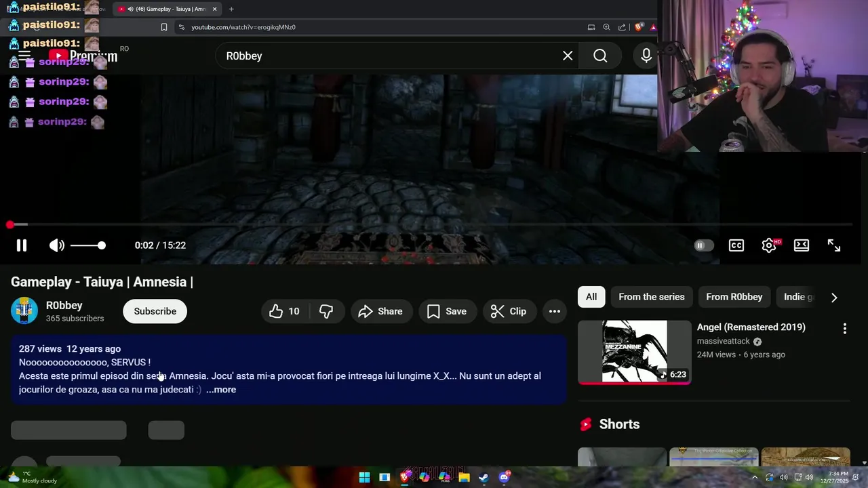
Task: Show hidden tray icons chevron
Action: 755,477
